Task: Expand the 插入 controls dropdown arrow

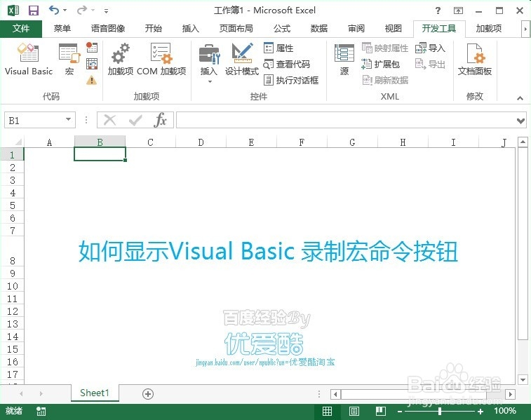Action: pos(210,81)
